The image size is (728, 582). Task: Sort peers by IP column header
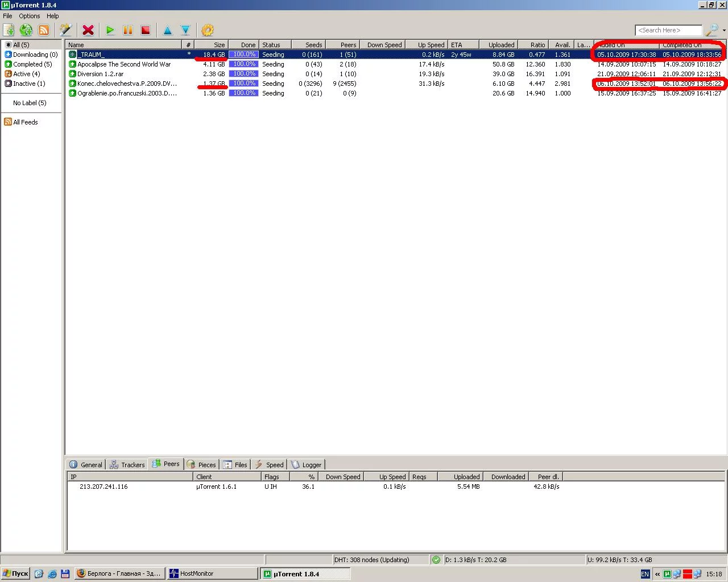130,477
